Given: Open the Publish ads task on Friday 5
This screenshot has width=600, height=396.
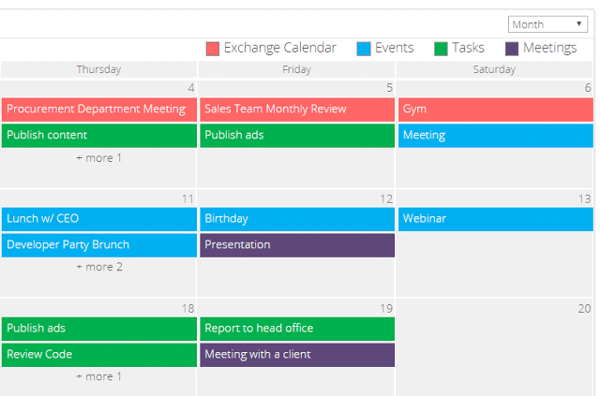Looking at the screenshot, I should (297, 135).
